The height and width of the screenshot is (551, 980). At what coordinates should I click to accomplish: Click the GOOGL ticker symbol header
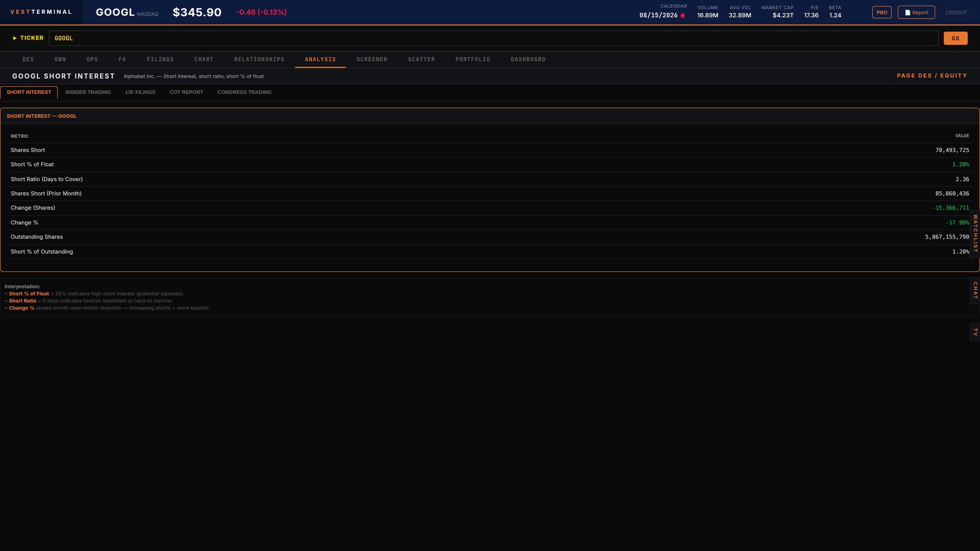115,12
